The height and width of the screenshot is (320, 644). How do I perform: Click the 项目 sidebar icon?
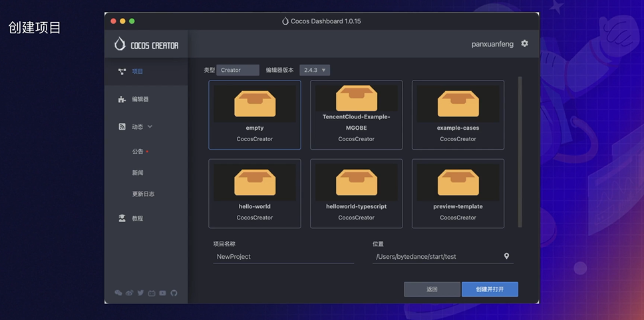point(122,71)
